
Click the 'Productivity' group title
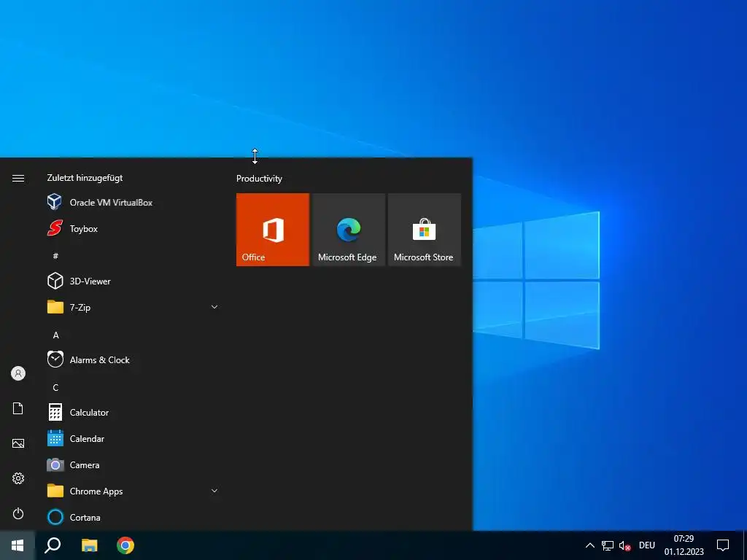point(259,179)
